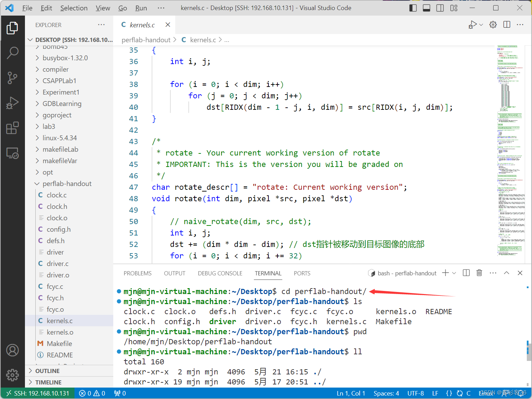
Task: Click the Ln 1, Col 1 cursor position
Action: pyautogui.click(x=351, y=393)
